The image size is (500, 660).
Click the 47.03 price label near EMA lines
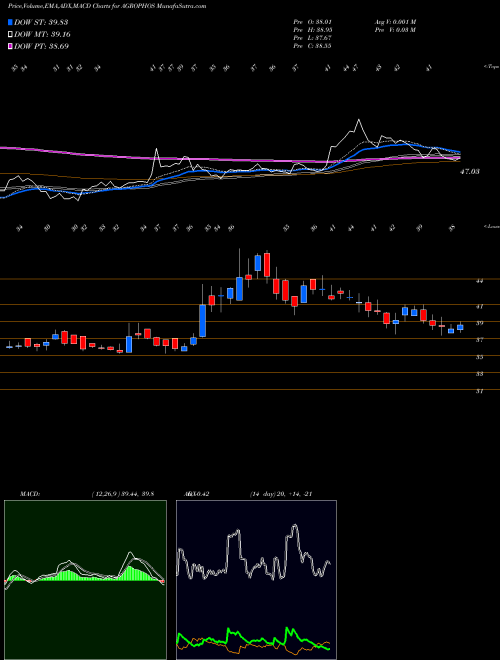(469, 172)
